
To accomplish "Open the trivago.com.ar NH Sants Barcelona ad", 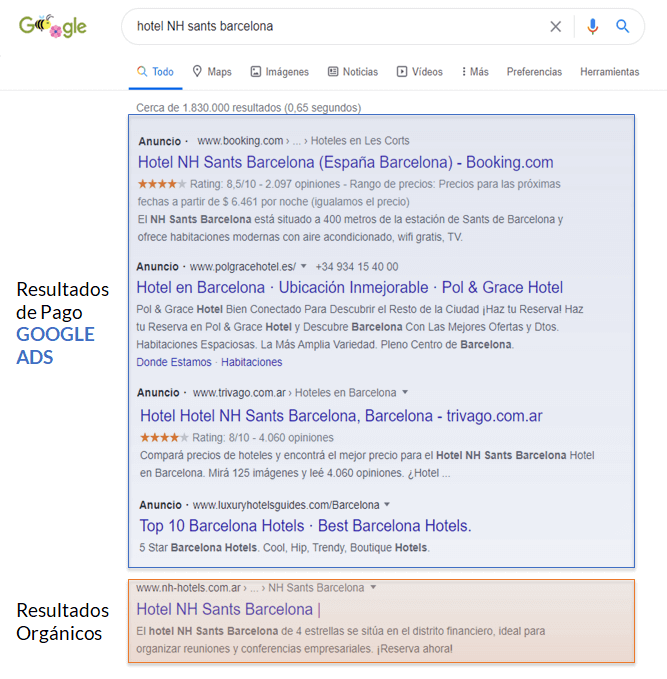I will point(341,416).
